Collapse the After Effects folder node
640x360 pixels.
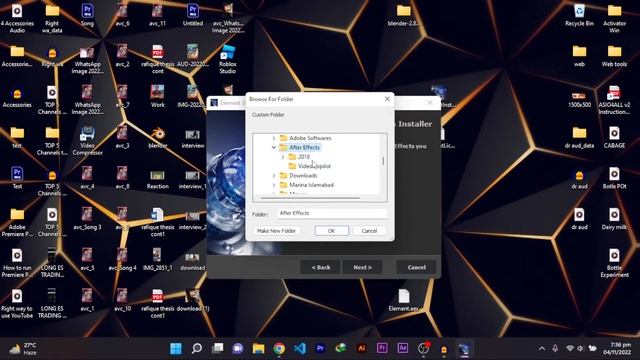click(274, 147)
